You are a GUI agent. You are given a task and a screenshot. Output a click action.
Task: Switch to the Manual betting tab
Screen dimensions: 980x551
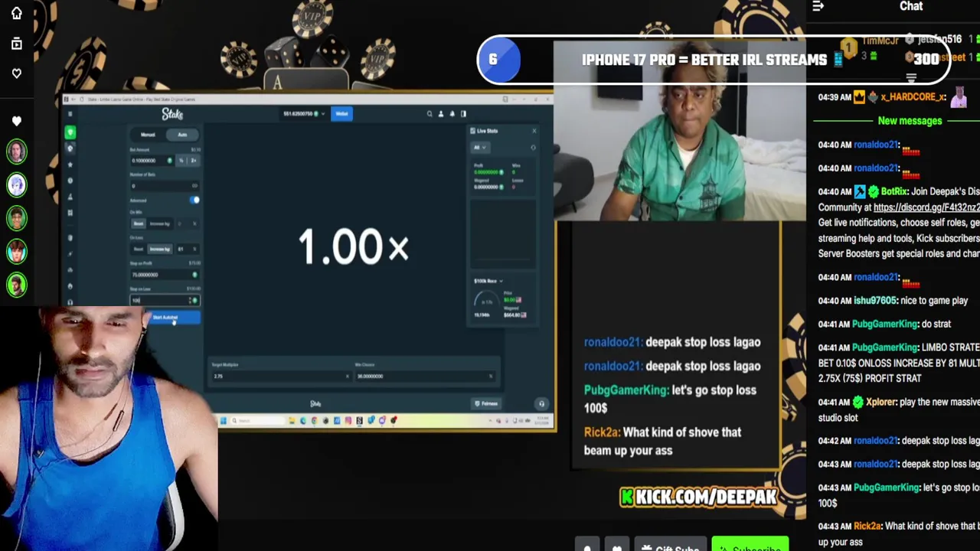(x=148, y=135)
